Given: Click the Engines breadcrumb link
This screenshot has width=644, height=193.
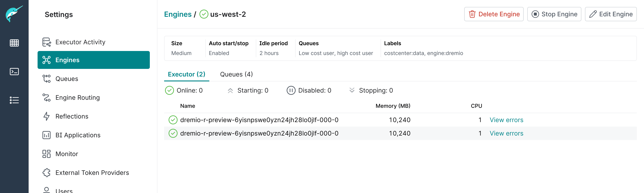Looking at the screenshot, I should tap(178, 14).
